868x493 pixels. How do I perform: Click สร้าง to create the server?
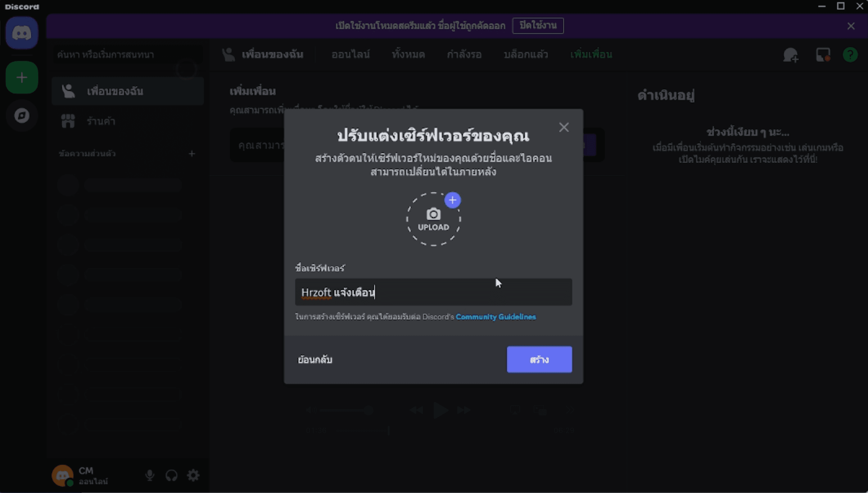[539, 359]
